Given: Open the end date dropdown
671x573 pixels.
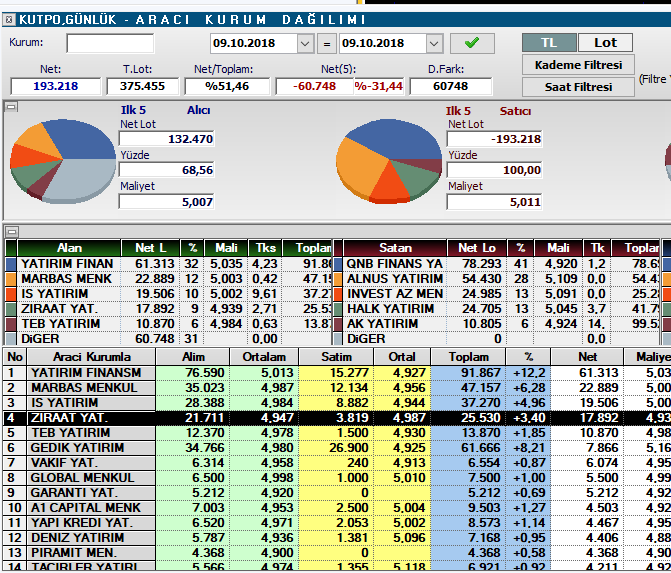Looking at the screenshot, I should pos(434,43).
